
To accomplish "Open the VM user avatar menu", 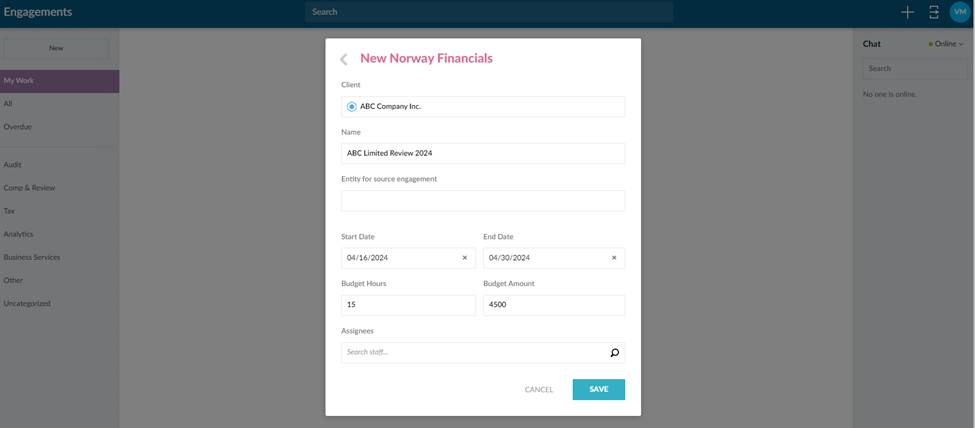I will (x=960, y=12).
